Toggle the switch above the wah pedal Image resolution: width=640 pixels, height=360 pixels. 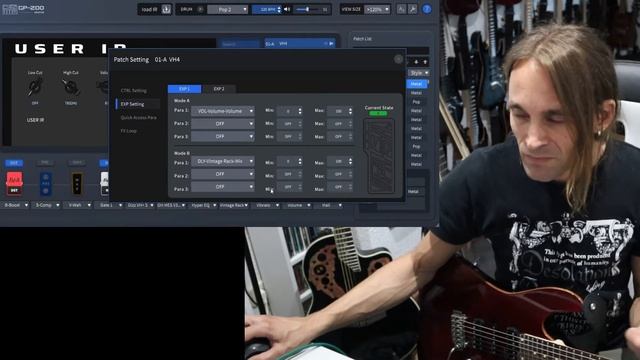(77, 163)
